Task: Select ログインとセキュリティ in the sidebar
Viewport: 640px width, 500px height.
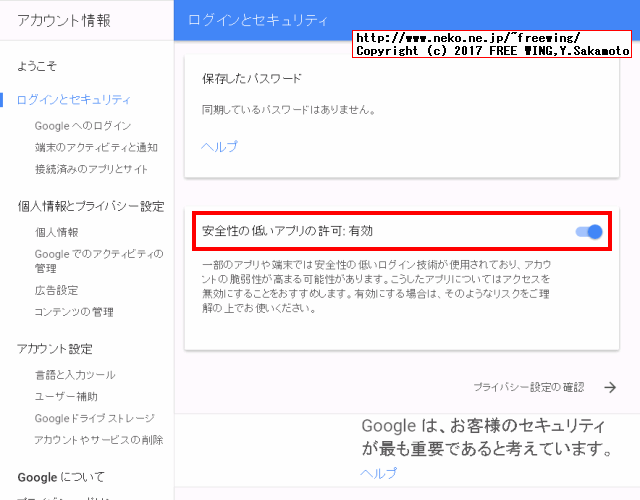Action: pyautogui.click(x=74, y=100)
